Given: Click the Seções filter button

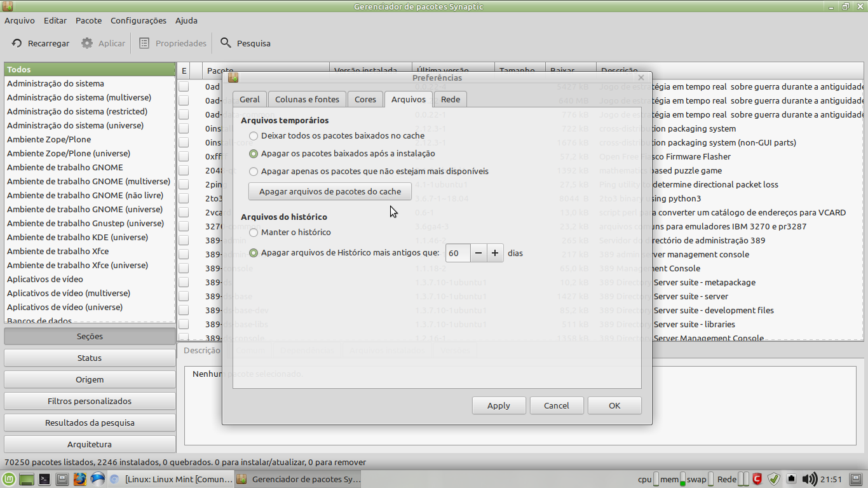Looking at the screenshot, I should [x=90, y=336].
